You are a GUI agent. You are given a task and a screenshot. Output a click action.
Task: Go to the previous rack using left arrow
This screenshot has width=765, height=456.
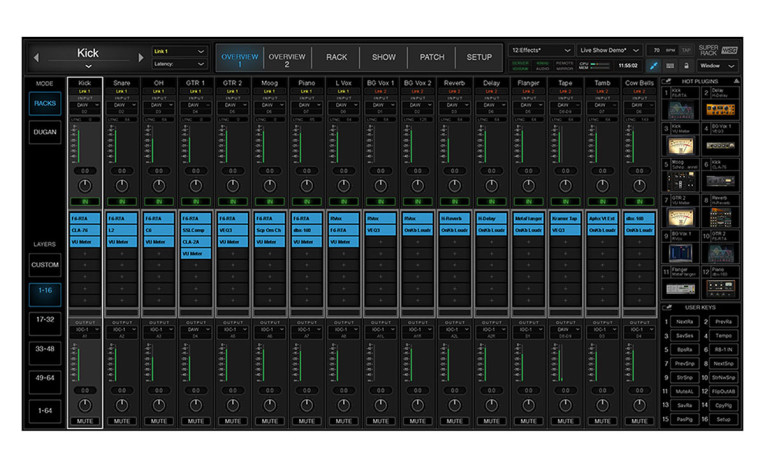click(36, 58)
